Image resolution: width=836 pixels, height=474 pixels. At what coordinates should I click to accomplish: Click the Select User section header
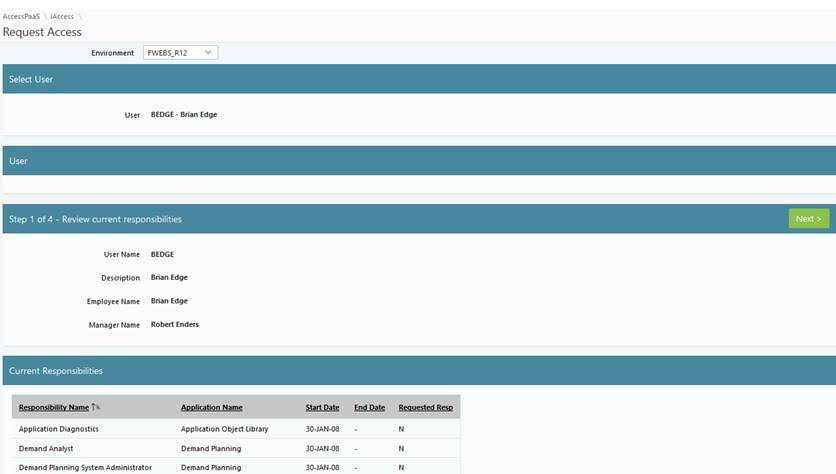(x=419, y=79)
